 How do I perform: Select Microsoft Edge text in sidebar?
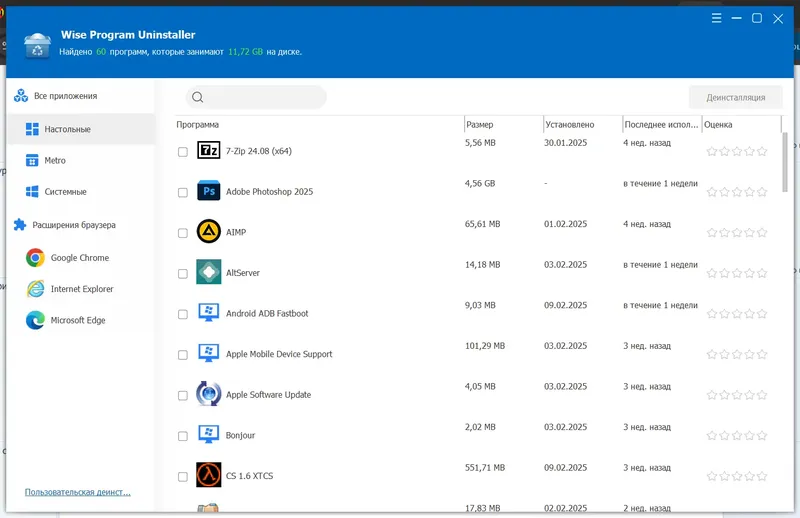pos(78,320)
